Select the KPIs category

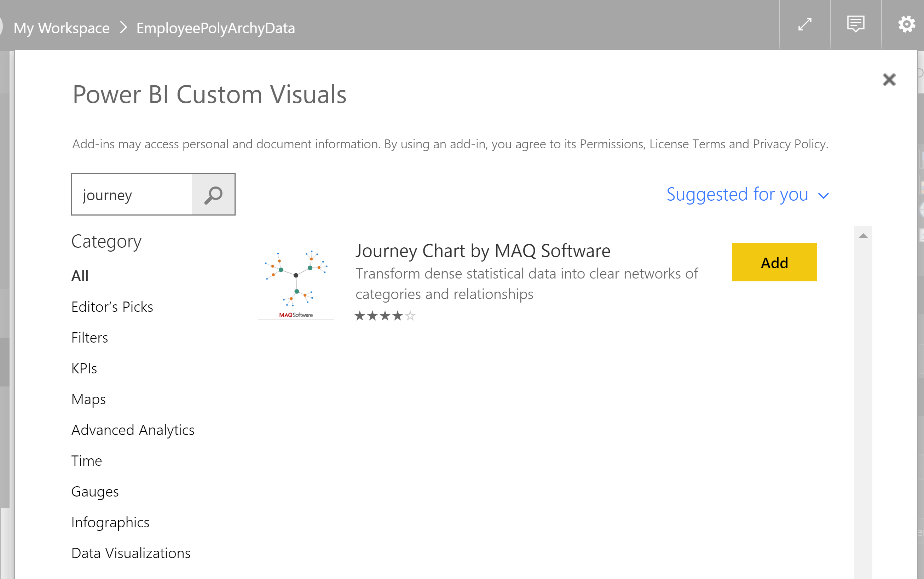pos(84,368)
